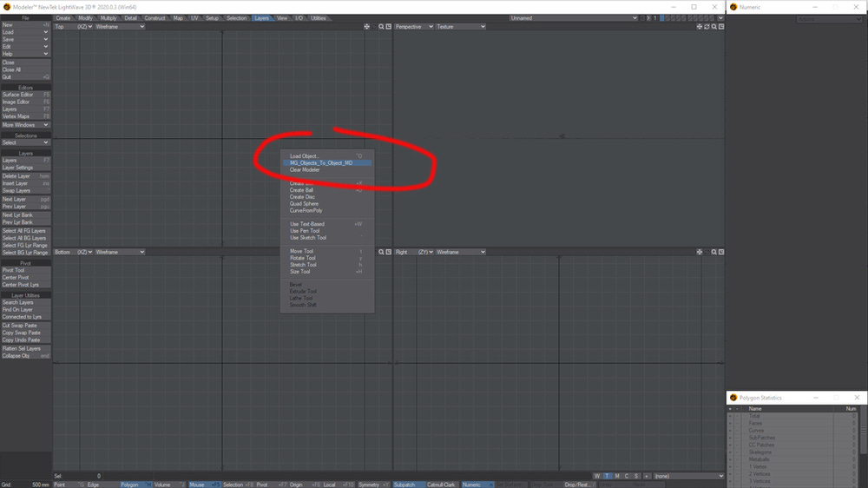Click the Perspective viewport rotate icon
Screen dimensions: 868x488
pos(707,27)
